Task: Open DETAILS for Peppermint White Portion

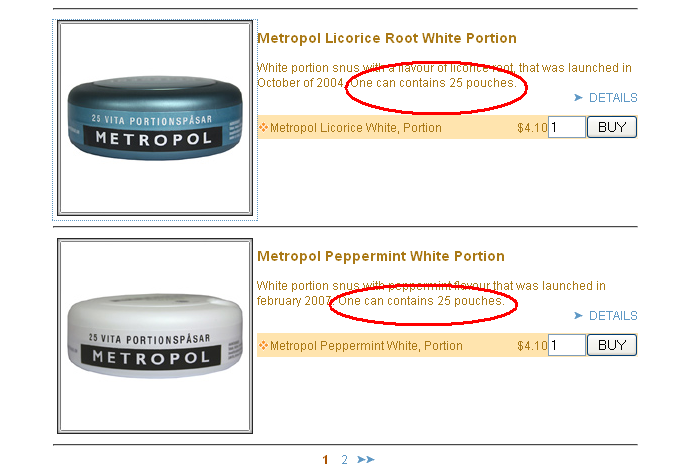Action: pyautogui.click(x=613, y=315)
